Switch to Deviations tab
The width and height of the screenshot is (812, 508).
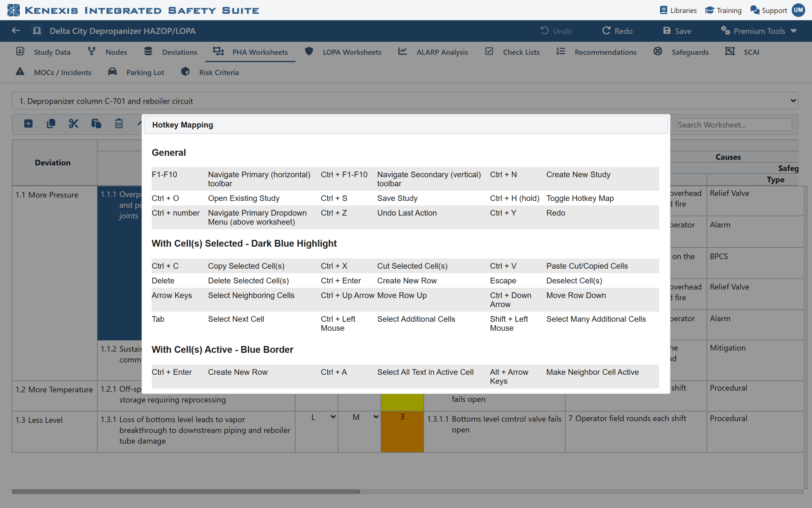(170, 52)
